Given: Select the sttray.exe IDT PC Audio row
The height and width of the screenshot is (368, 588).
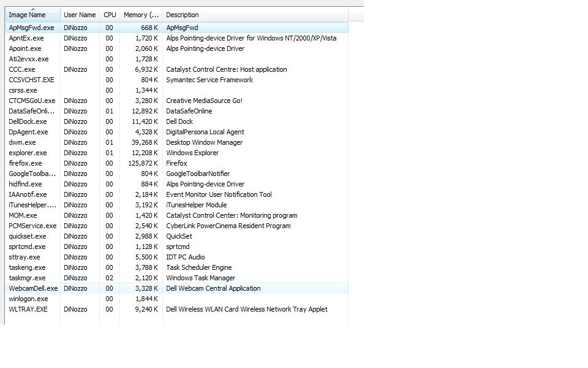Looking at the screenshot, I should 24,257.
